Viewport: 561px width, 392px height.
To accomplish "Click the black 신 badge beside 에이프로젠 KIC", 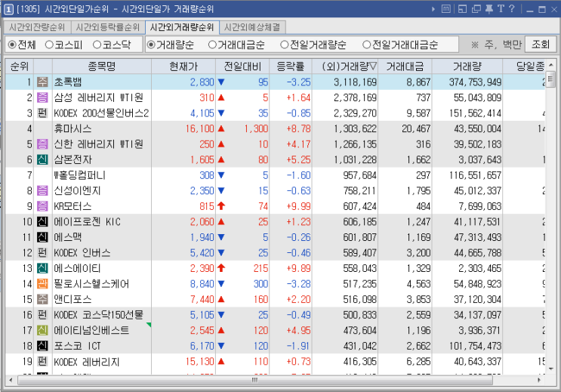I will [42, 222].
